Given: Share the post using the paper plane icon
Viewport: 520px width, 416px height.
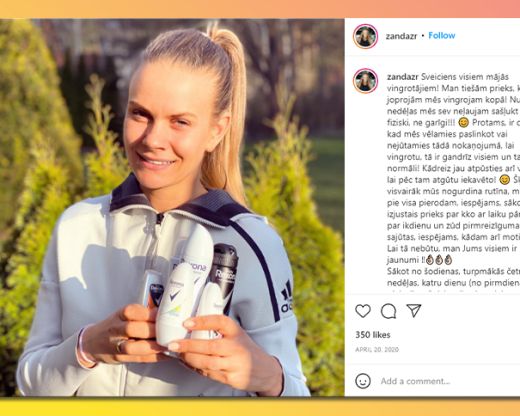Looking at the screenshot, I should pos(414,310).
